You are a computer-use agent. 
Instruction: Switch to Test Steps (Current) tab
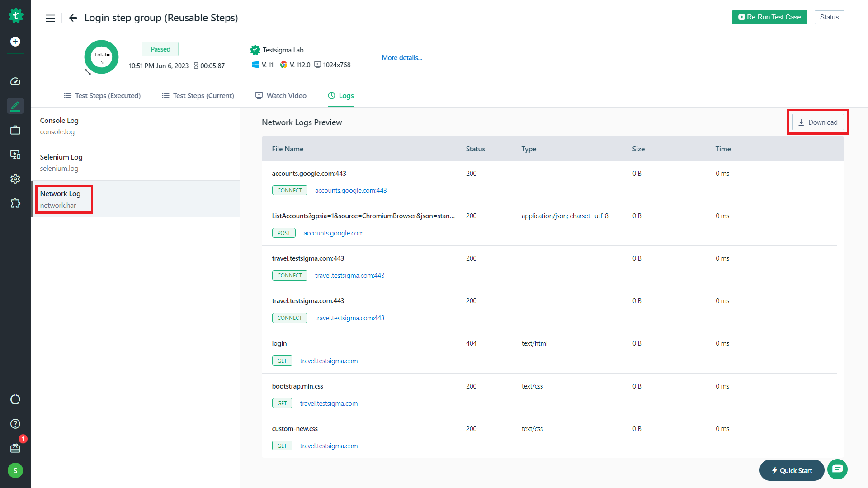pos(198,96)
